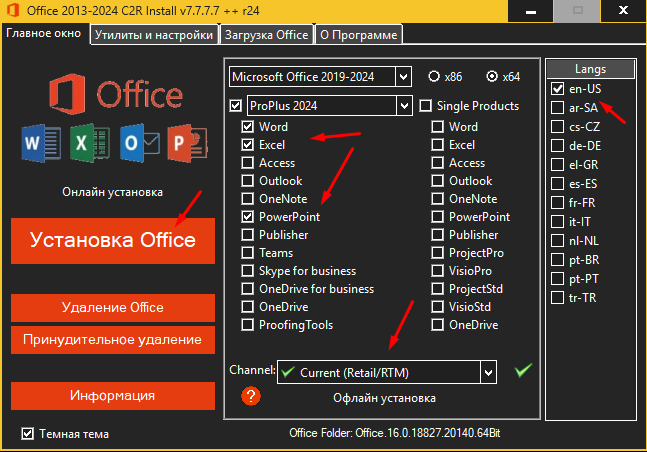Enable the fr-FR language

[557, 203]
